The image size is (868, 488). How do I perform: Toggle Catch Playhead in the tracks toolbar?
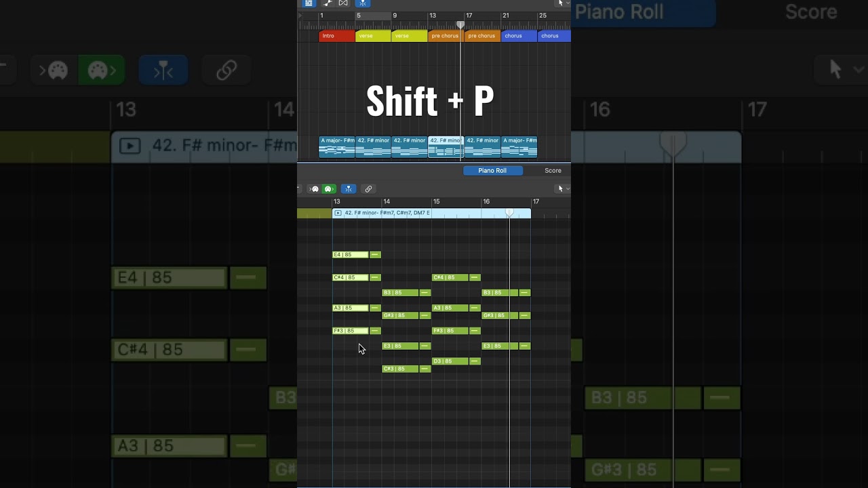362,3
